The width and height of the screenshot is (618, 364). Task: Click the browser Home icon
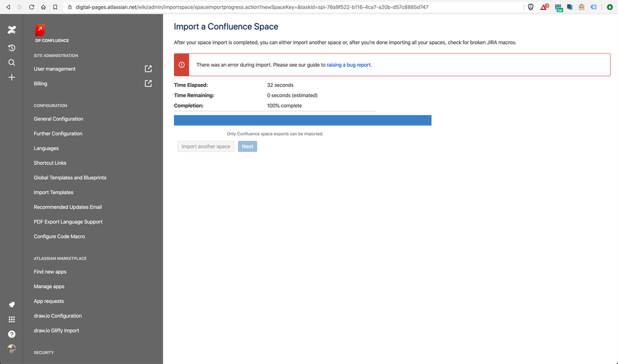43,7
